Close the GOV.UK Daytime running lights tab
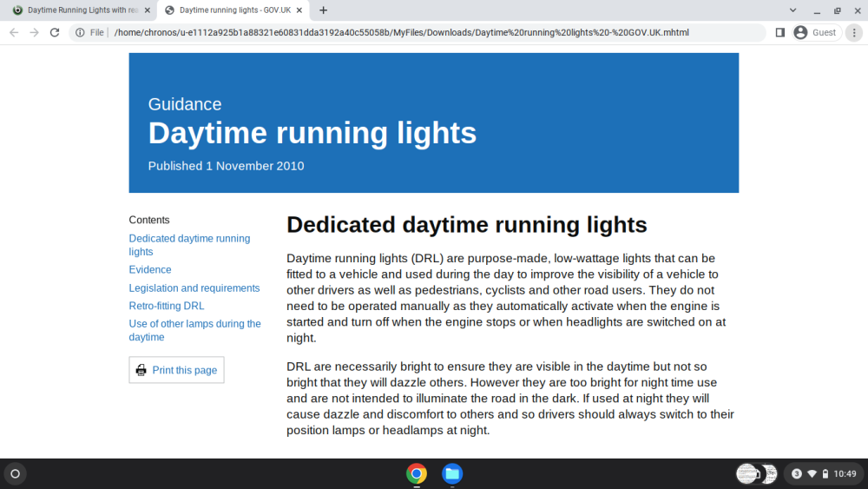This screenshot has height=489, width=868. [x=299, y=10]
